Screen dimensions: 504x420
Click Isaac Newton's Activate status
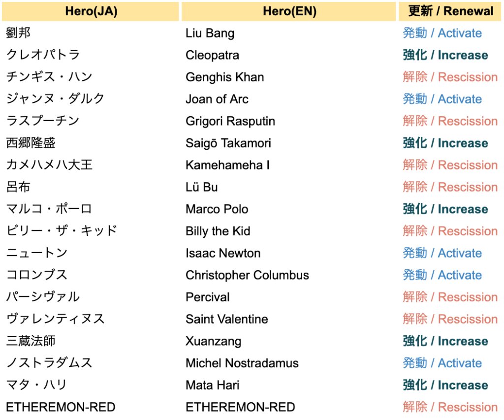pyautogui.click(x=442, y=253)
